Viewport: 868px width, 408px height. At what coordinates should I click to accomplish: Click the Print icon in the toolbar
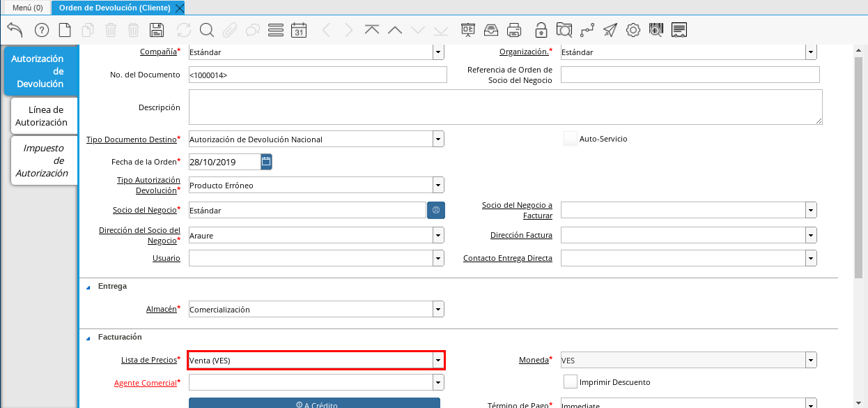[x=514, y=30]
